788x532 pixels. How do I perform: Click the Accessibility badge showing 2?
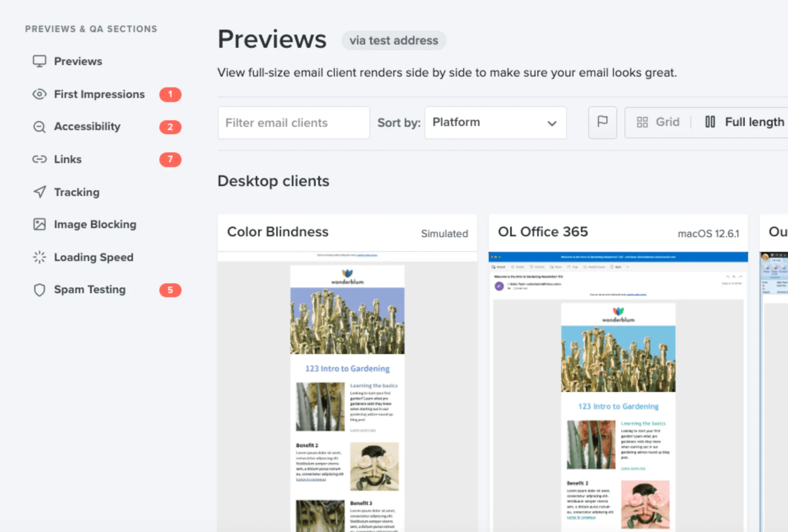tap(170, 127)
